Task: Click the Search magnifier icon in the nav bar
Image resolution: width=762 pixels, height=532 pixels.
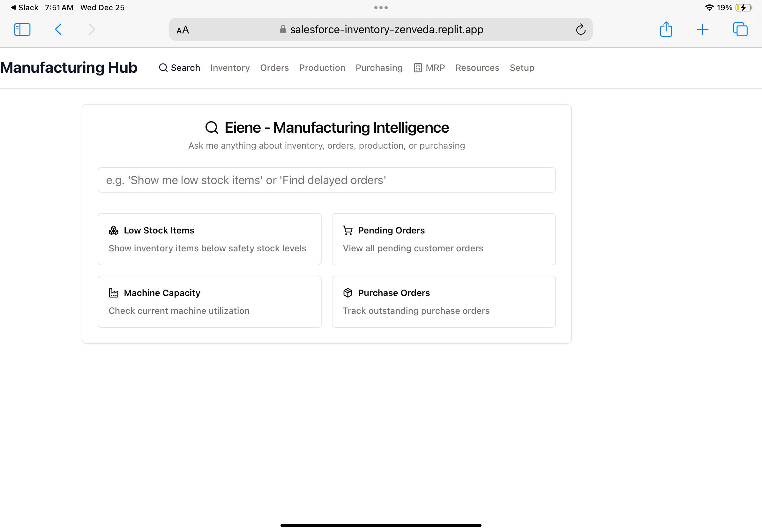Action: pos(163,68)
